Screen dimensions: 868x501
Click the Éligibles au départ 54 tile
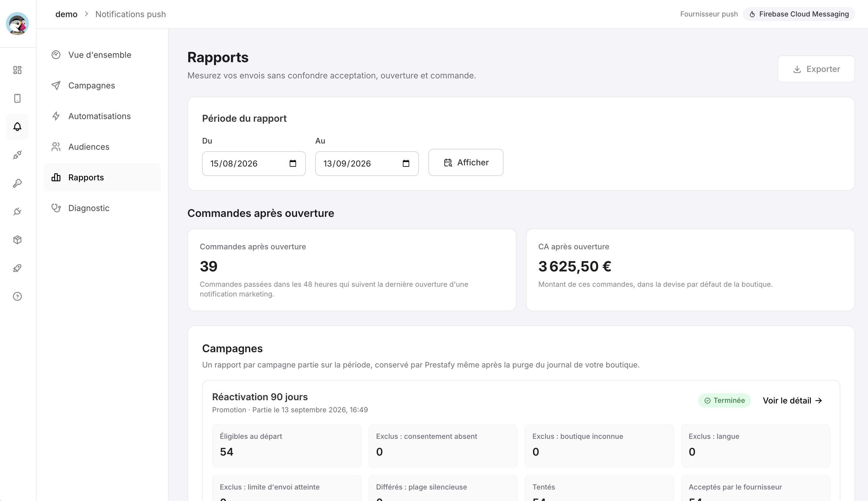pos(286,446)
